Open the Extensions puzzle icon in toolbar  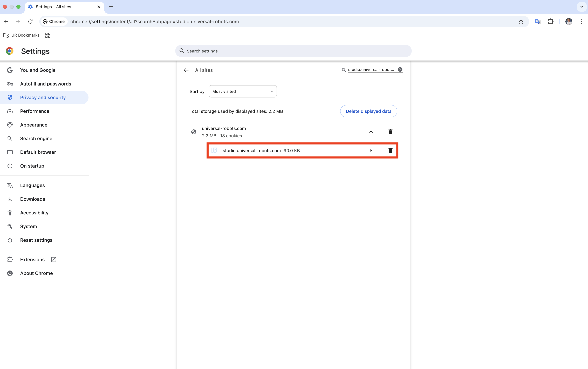550,22
